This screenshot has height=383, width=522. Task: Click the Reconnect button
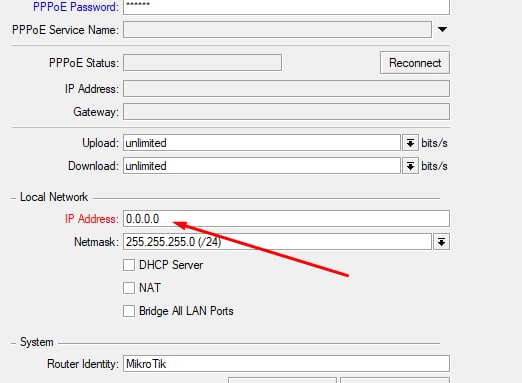click(415, 63)
